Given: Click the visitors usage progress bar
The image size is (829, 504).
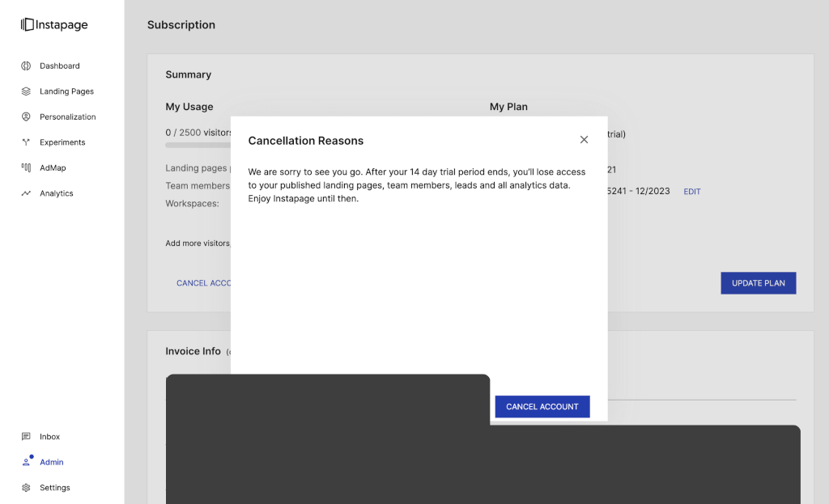Looking at the screenshot, I should coord(198,146).
